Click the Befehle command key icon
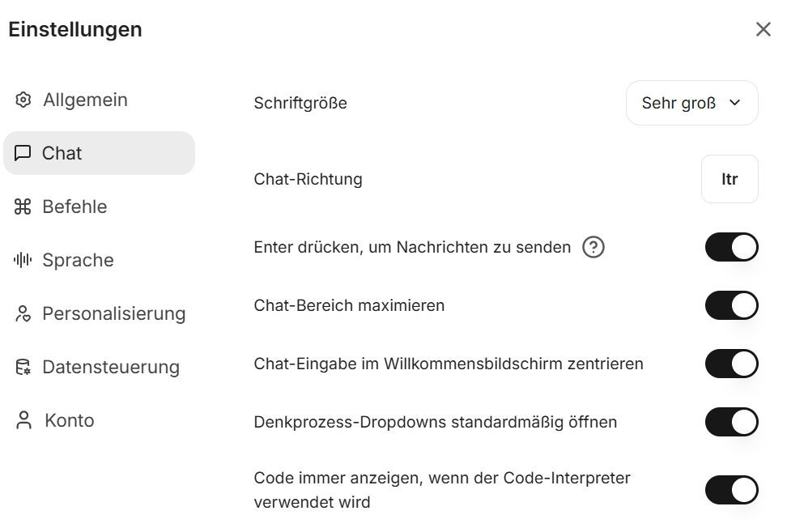Viewport: 787px width, 532px height. [23, 207]
